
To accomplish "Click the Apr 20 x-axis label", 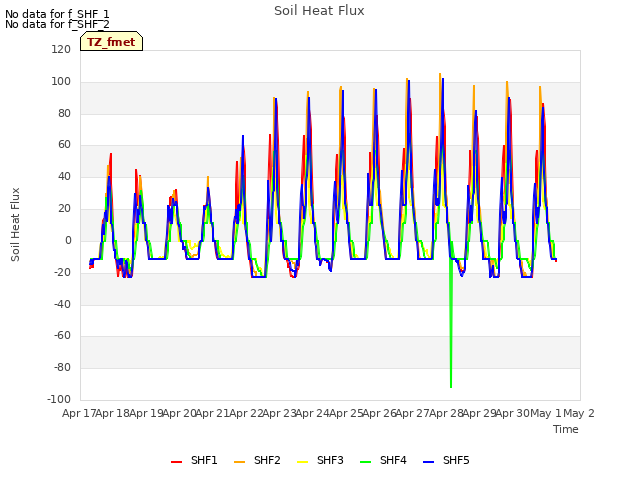I will (179, 413).
